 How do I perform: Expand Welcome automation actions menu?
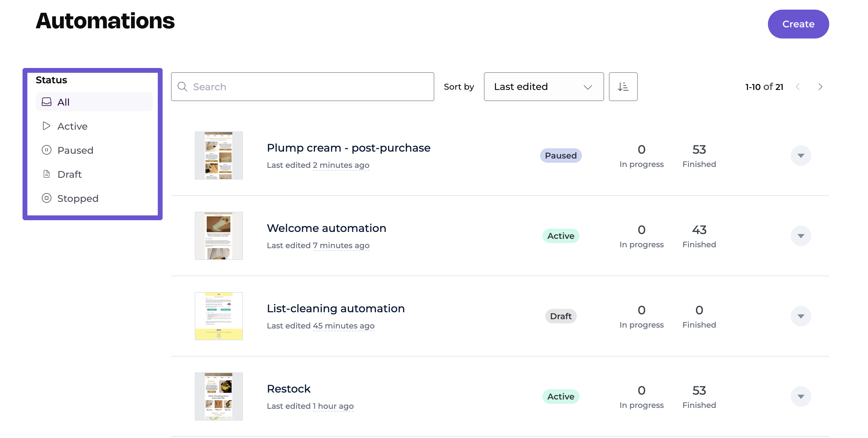click(801, 236)
